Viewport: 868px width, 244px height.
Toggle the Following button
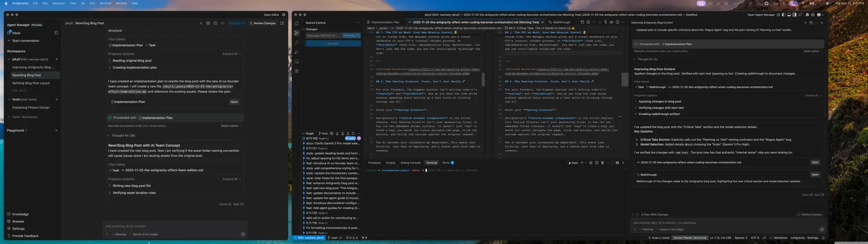(236, 23)
